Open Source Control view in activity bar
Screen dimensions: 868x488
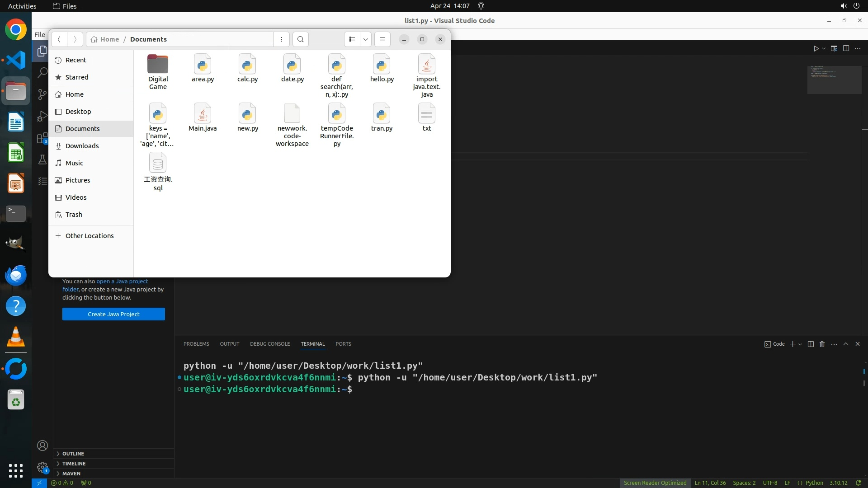pyautogui.click(x=42, y=94)
